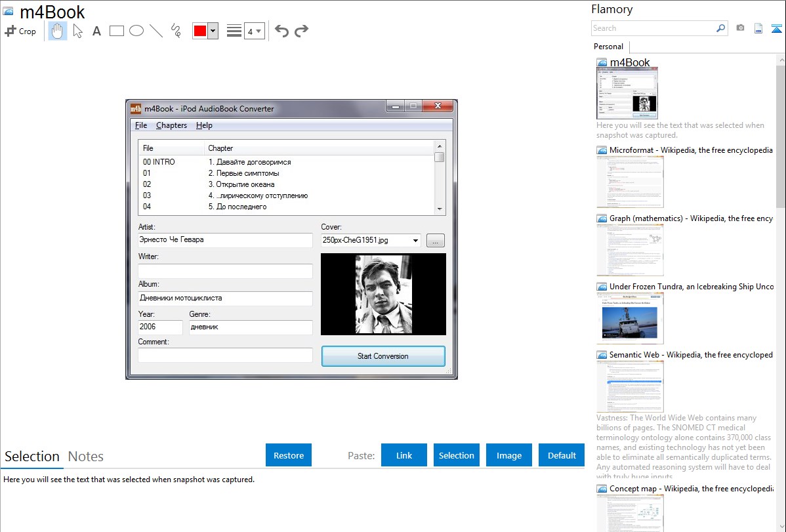Screen dimensions: 786x532
Task: Click the Restore button
Action: click(x=289, y=455)
